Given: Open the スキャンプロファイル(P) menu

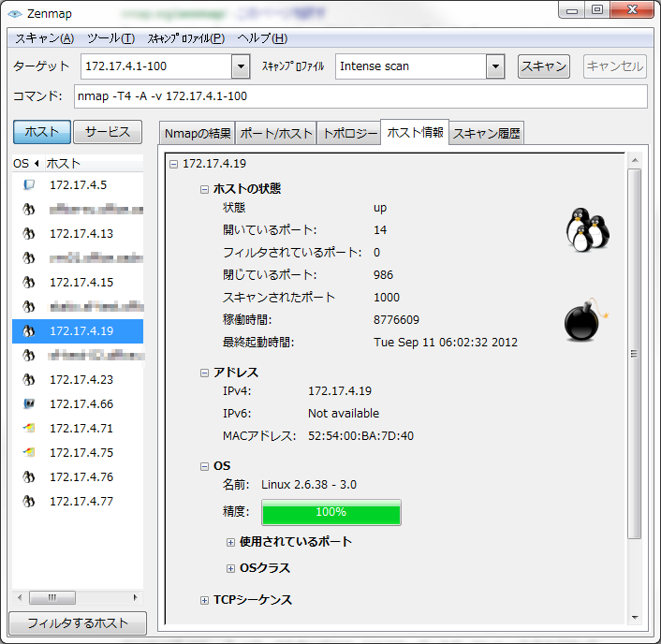Looking at the screenshot, I should (186, 38).
